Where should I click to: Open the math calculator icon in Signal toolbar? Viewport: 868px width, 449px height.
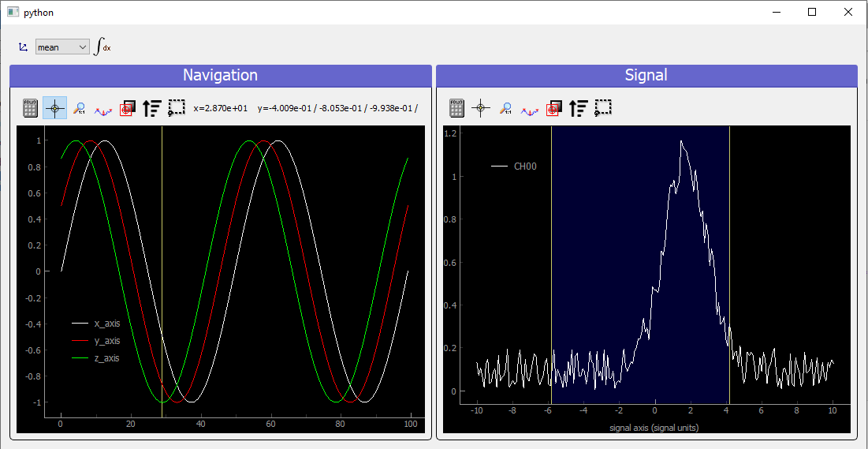tap(456, 107)
